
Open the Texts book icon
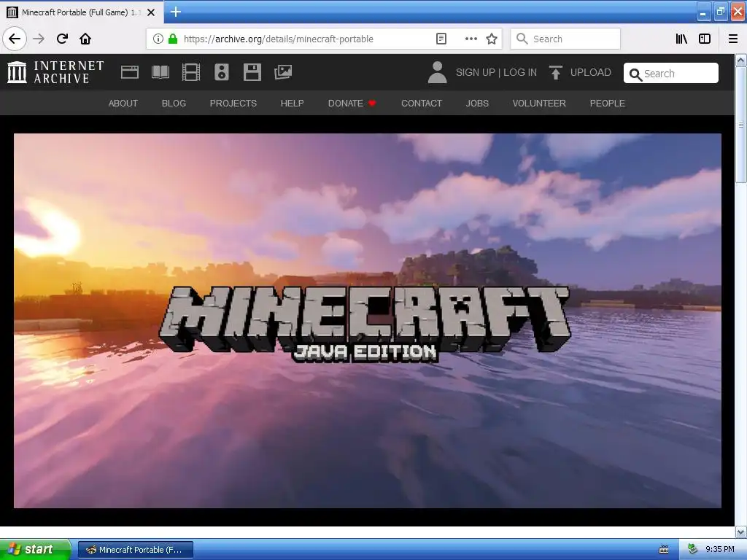click(160, 72)
